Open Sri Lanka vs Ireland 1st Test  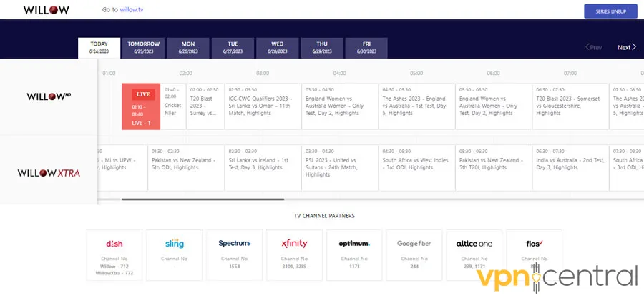(x=263, y=168)
